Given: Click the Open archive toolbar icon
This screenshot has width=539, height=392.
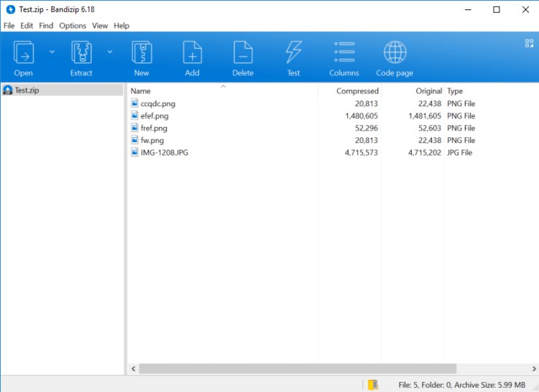Looking at the screenshot, I should click(x=24, y=54).
